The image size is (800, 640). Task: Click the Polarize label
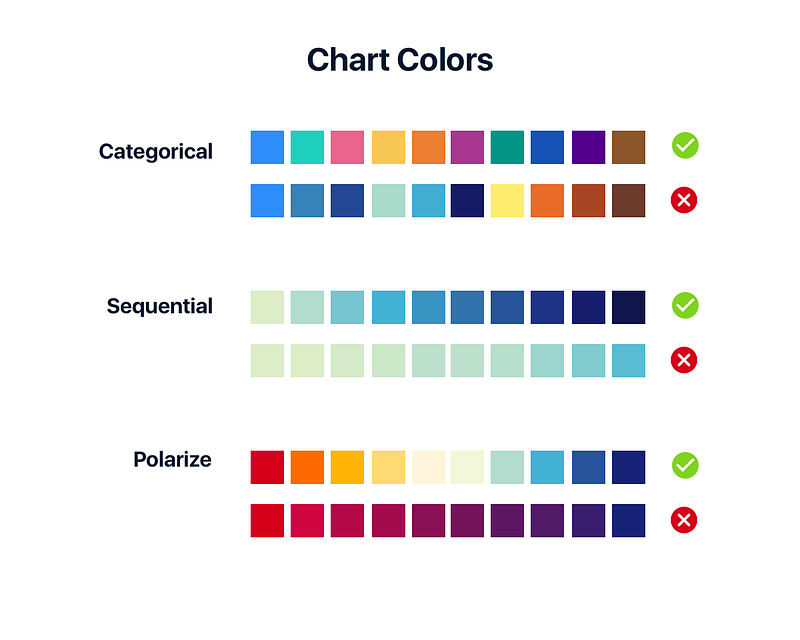point(172,459)
